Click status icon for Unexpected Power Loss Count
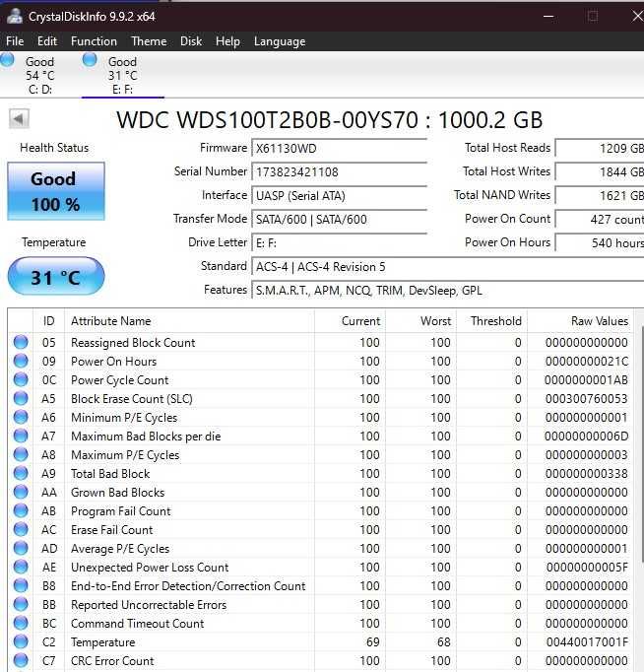 (21, 567)
